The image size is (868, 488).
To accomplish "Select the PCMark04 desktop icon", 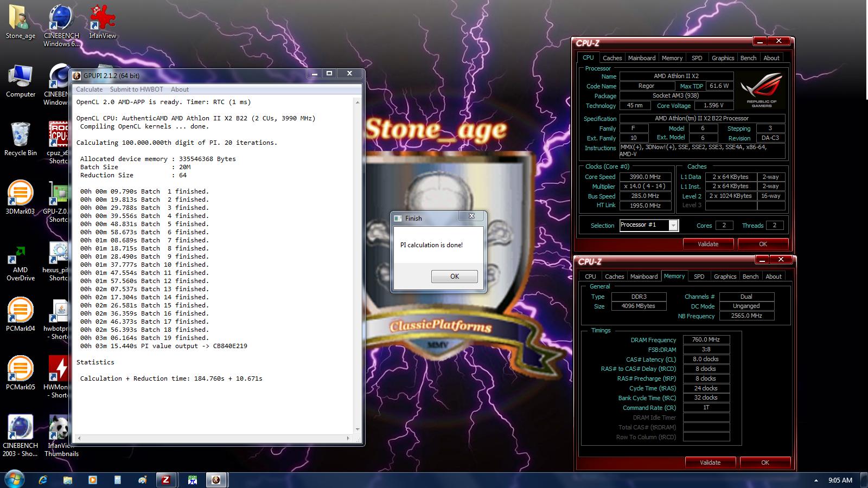I will pos(21,315).
